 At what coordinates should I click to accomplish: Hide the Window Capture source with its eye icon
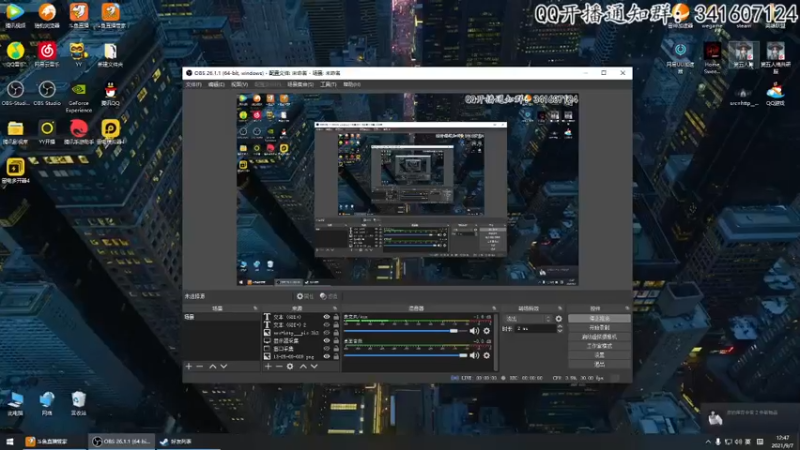tap(327, 348)
